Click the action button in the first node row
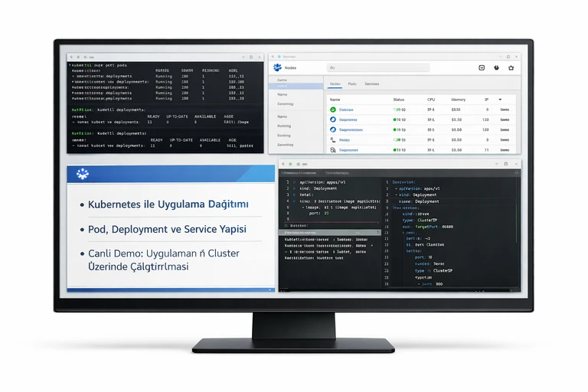This screenshot has height=392, width=588. point(505,109)
